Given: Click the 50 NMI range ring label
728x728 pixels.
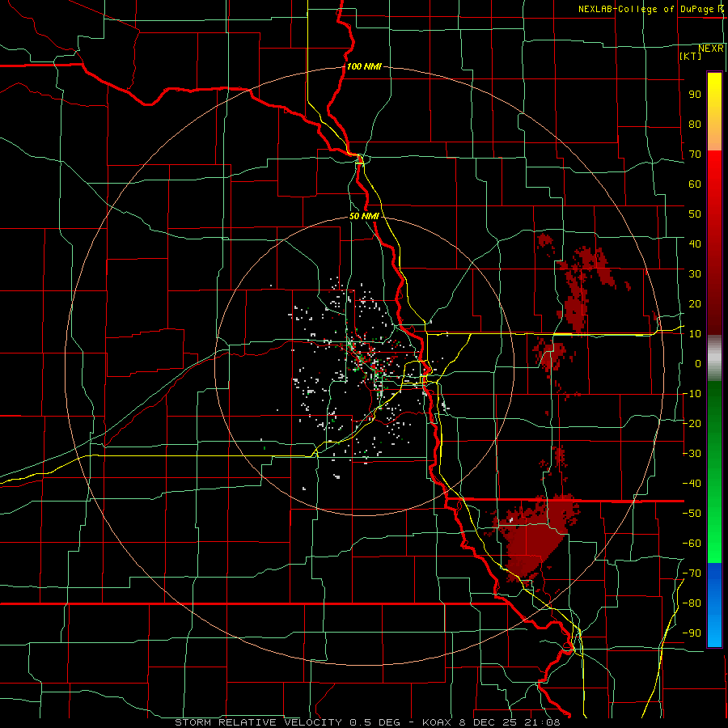Looking at the screenshot, I should point(364,216).
